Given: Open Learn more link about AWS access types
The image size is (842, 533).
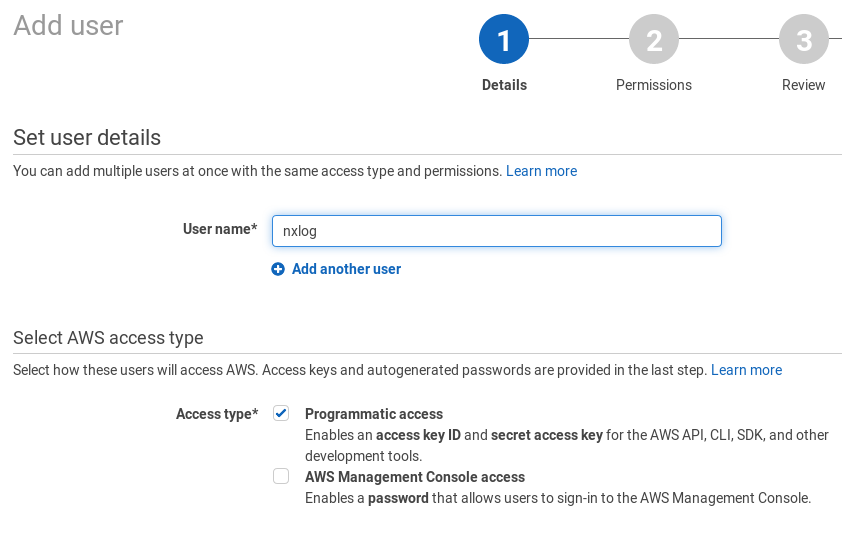Looking at the screenshot, I should pyautogui.click(x=746, y=370).
